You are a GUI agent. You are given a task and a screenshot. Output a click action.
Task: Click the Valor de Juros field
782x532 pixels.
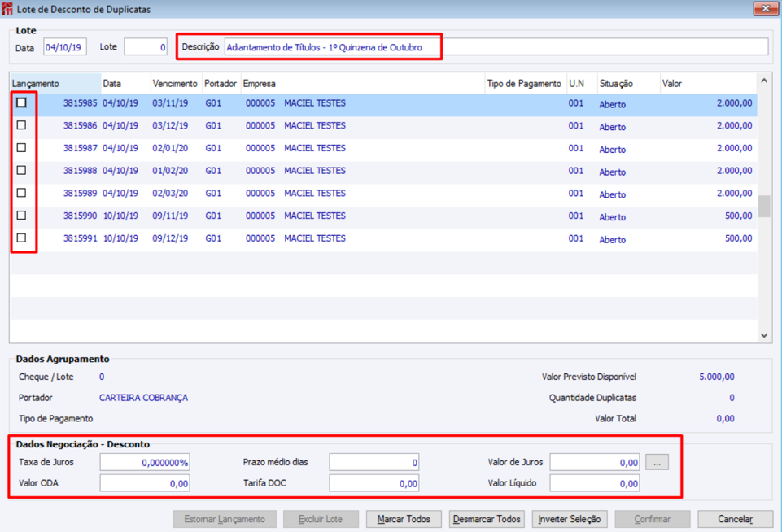(x=595, y=462)
